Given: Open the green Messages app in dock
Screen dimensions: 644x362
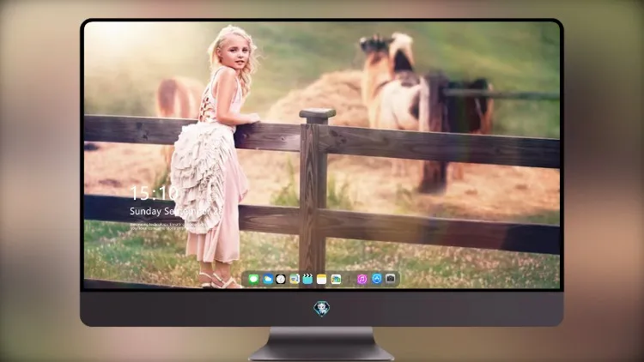Looking at the screenshot, I should tap(254, 279).
